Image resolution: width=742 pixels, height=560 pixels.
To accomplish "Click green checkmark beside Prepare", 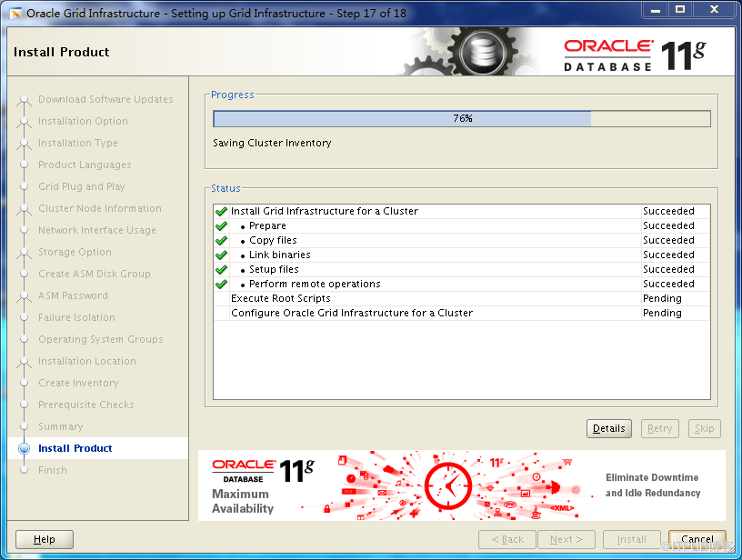I will [x=221, y=225].
